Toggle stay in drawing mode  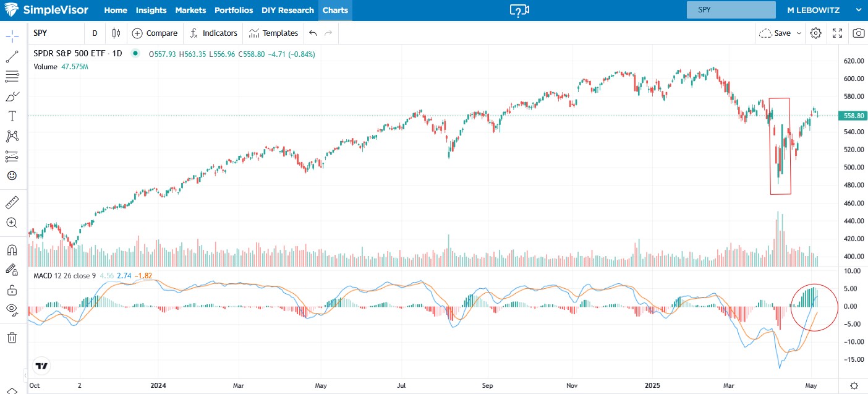(x=12, y=269)
